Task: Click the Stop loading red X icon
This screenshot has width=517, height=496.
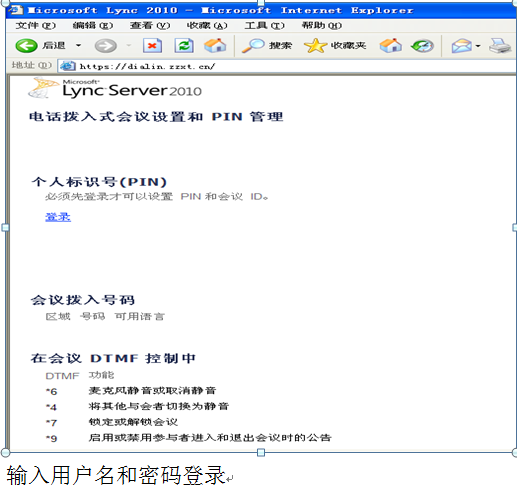Action: pos(152,46)
